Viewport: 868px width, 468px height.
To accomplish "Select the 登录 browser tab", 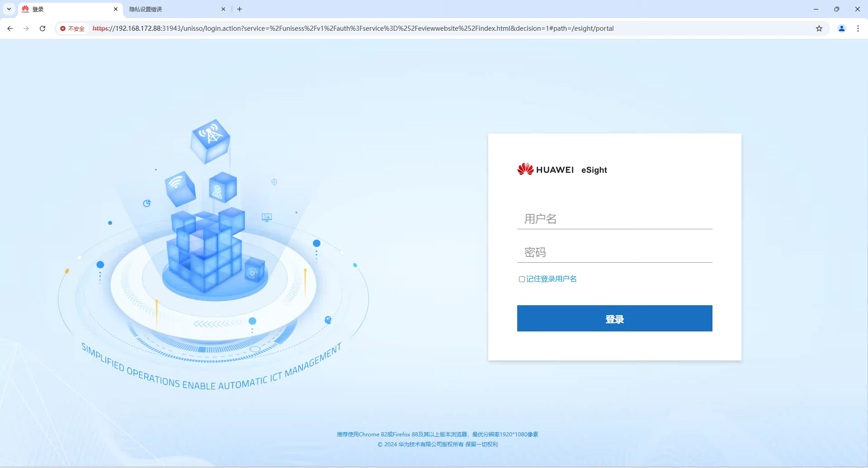I will coord(68,9).
